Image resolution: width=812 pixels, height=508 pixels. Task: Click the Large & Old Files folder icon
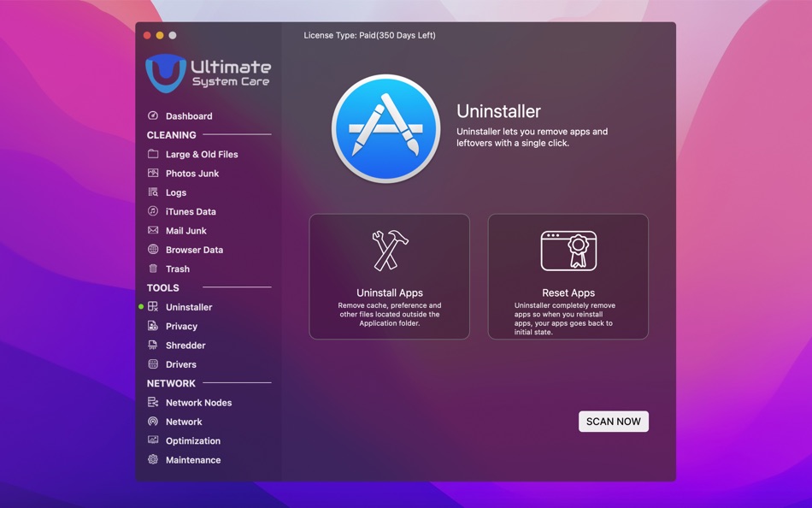click(x=153, y=154)
